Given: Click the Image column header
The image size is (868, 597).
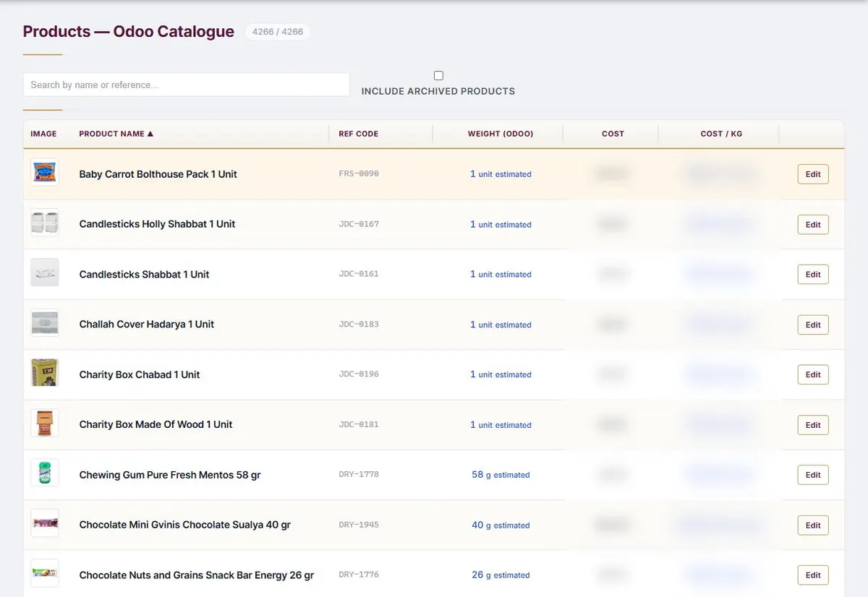Looking at the screenshot, I should 43,134.
